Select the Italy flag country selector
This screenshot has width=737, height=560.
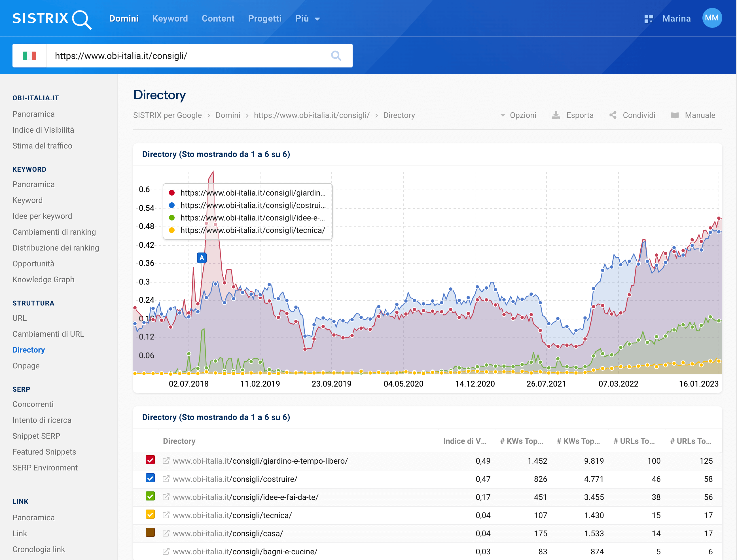tap(29, 56)
